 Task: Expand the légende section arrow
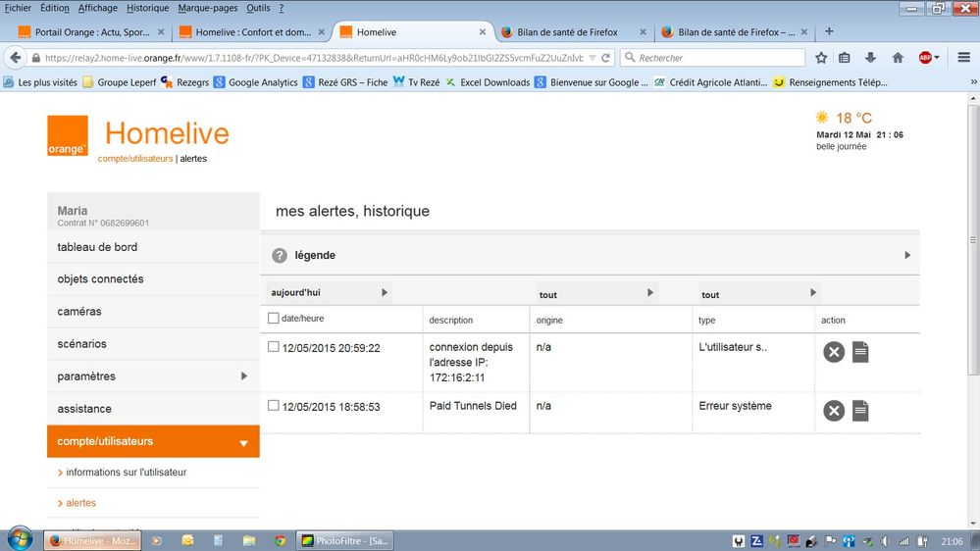pos(907,256)
